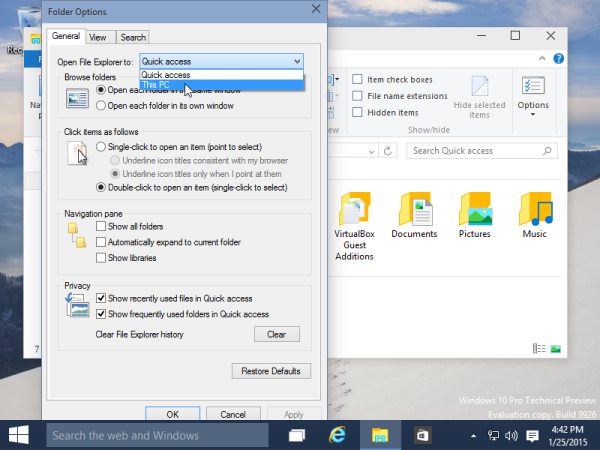Refresh the address bar location
600x450 pixels.
point(388,151)
